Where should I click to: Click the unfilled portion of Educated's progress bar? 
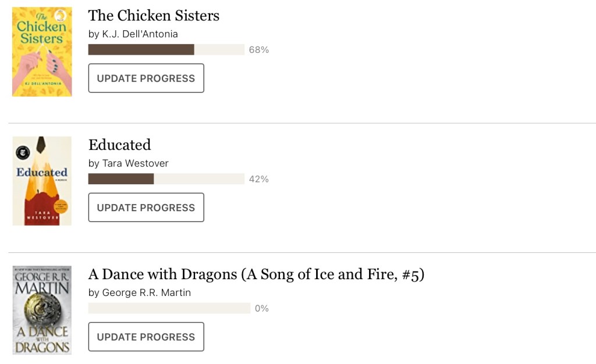(198, 179)
